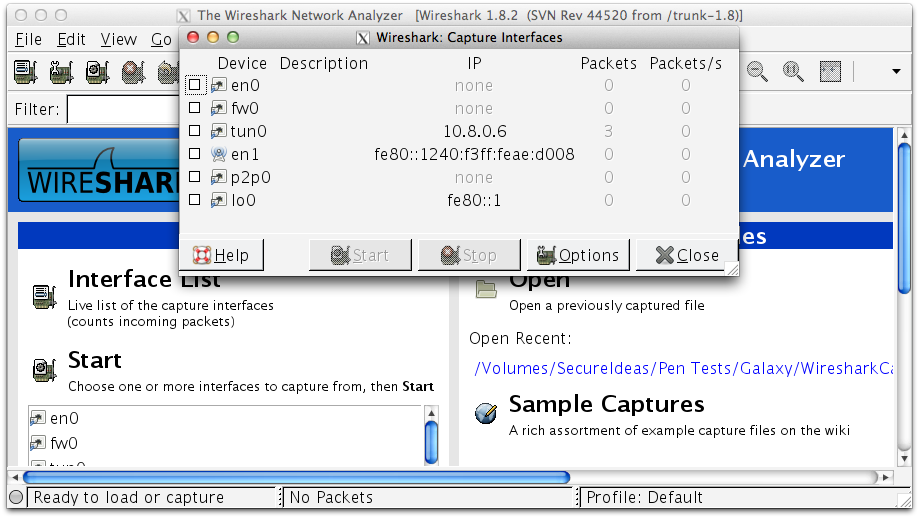Check the fw0 interface checkbox
This screenshot has height=518, width=919.
pyautogui.click(x=195, y=108)
